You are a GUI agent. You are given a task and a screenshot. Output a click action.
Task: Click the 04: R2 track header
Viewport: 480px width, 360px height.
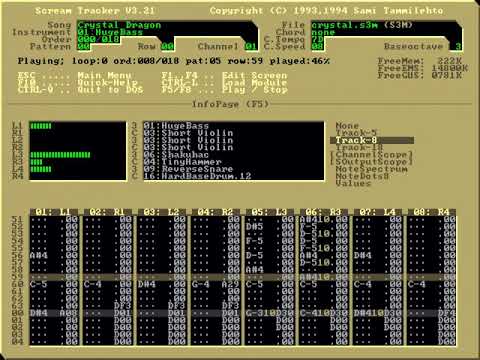click(216, 212)
